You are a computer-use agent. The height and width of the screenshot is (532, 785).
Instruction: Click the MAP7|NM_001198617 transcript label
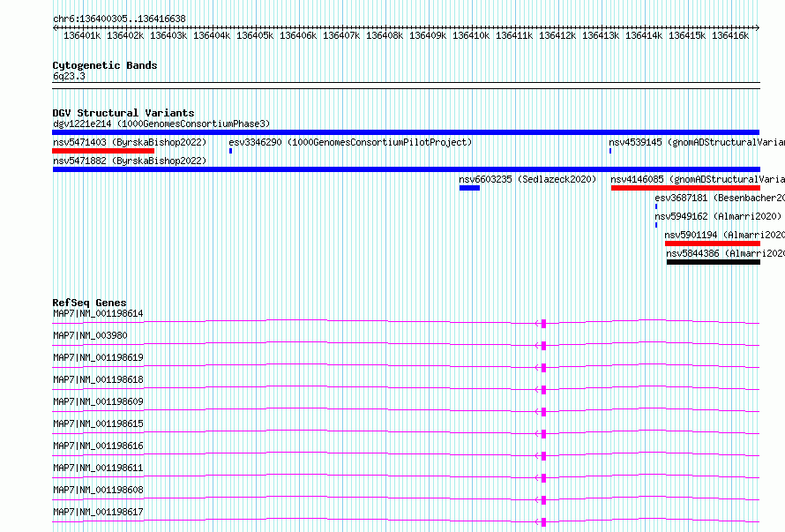[x=98, y=512]
